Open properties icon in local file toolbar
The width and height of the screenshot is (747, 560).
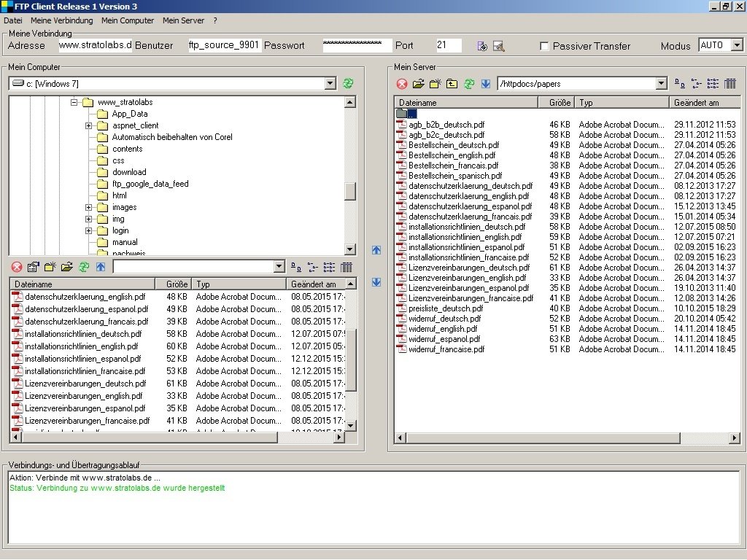(x=34, y=267)
